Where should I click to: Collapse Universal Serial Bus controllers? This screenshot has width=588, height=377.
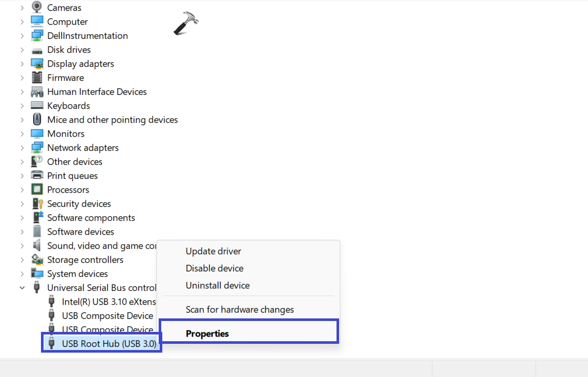[x=22, y=288]
